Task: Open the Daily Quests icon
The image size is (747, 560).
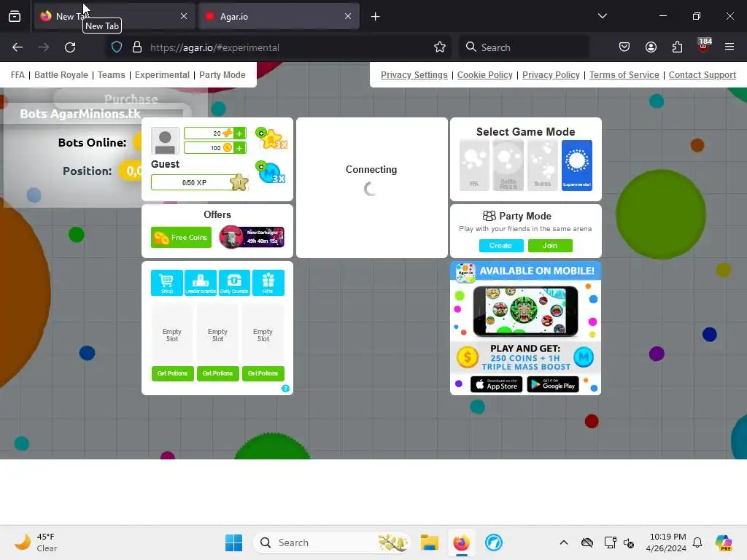Action: tap(234, 282)
